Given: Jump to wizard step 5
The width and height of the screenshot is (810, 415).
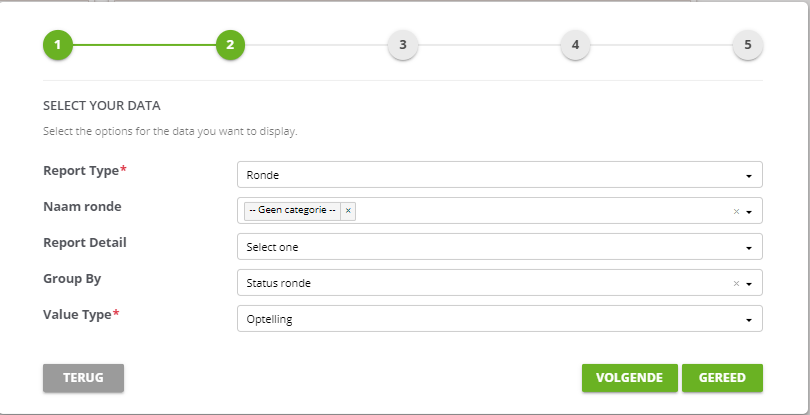Looking at the screenshot, I should click(747, 45).
